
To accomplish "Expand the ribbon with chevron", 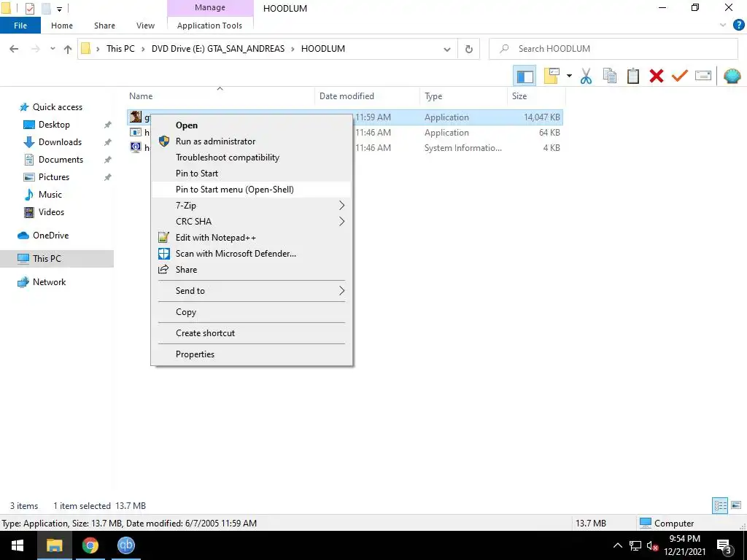I will click(x=723, y=26).
